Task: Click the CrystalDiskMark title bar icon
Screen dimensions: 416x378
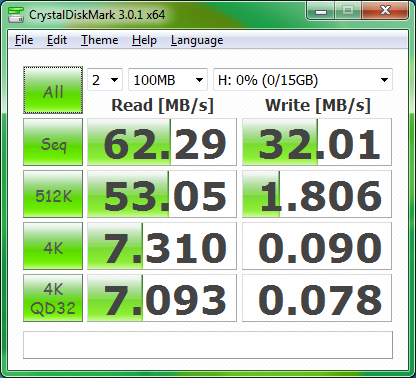Action: [16, 14]
